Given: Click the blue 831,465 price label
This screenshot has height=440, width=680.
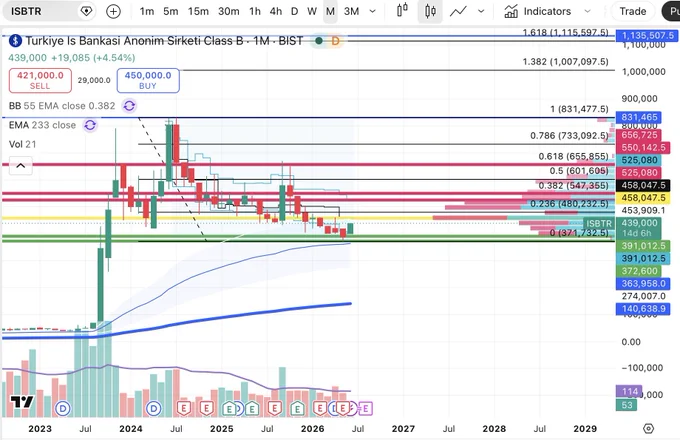Looking at the screenshot, I should point(639,117).
